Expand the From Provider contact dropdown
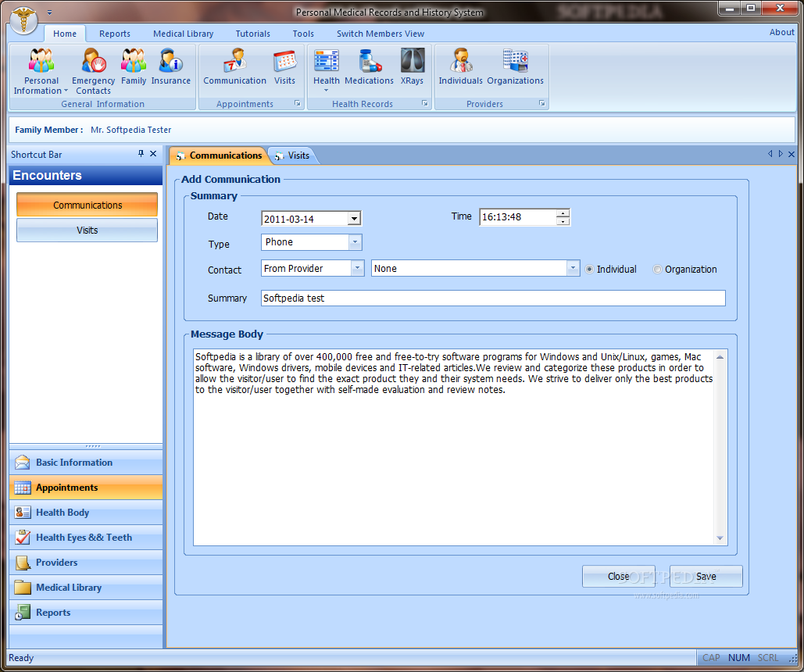Image resolution: width=804 pixels, height=672 pixels. point(357,268)
